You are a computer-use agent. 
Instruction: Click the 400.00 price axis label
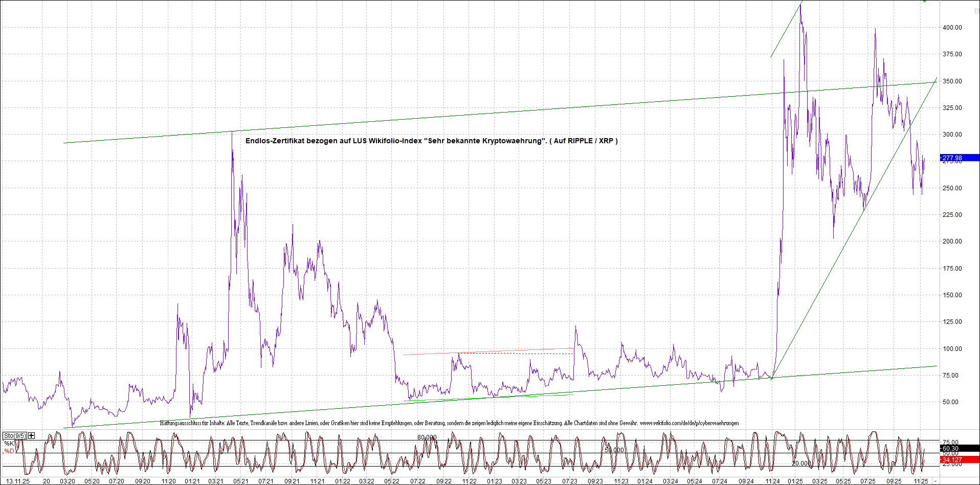pos(952,27)
